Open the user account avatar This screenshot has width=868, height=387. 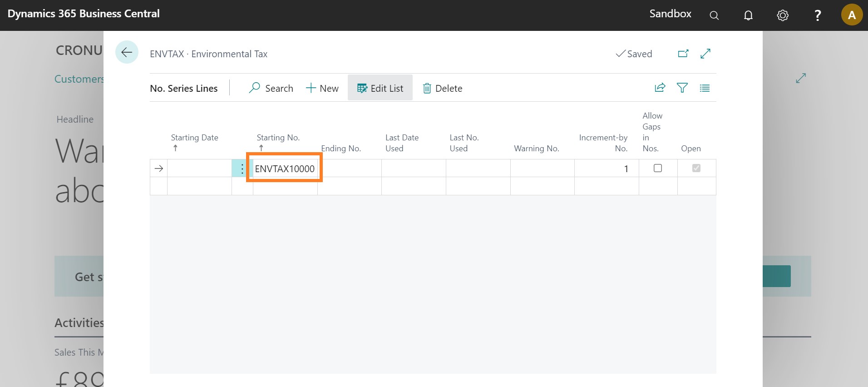852,15
